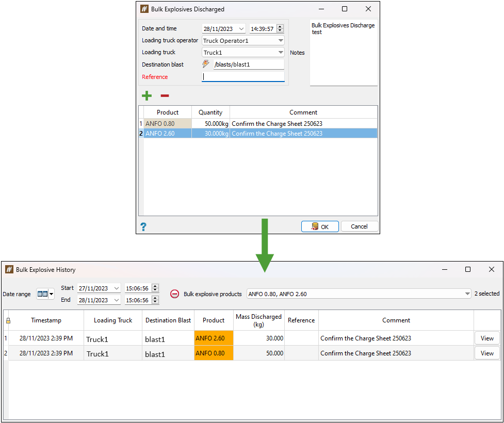The image size is (504, 423).
Task: Decrease the Start time 15:06:56 spinner
Action: (155, 290)
